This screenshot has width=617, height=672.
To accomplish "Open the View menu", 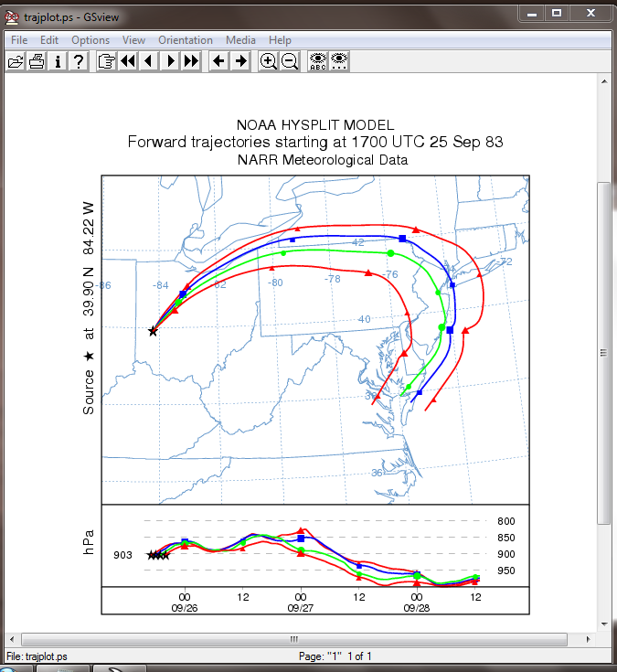I will [133, 40].
